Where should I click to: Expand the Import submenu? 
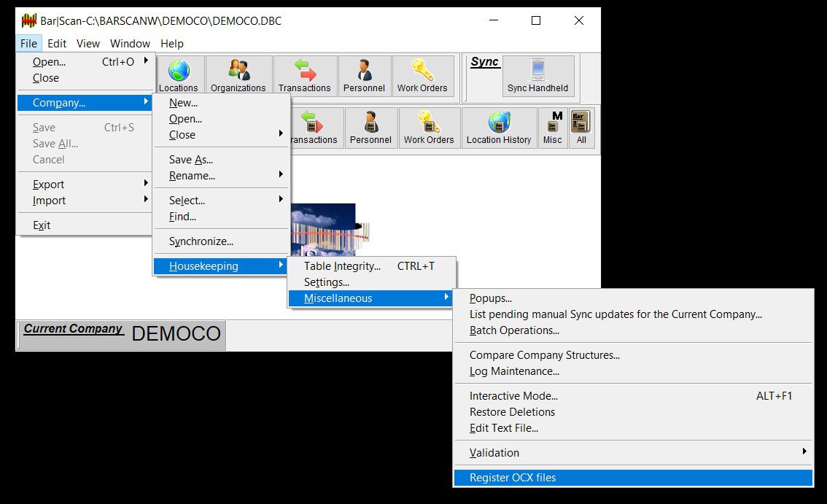click(85, 201)
